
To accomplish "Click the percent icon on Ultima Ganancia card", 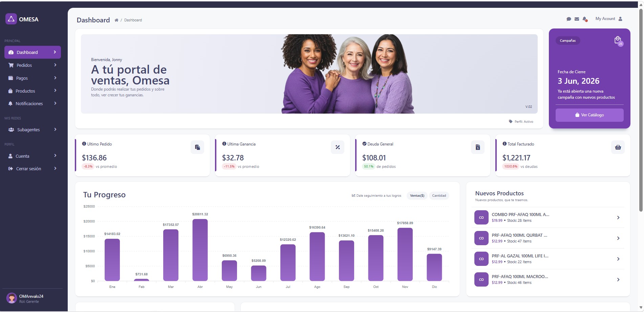I will (x=338, y=147).
